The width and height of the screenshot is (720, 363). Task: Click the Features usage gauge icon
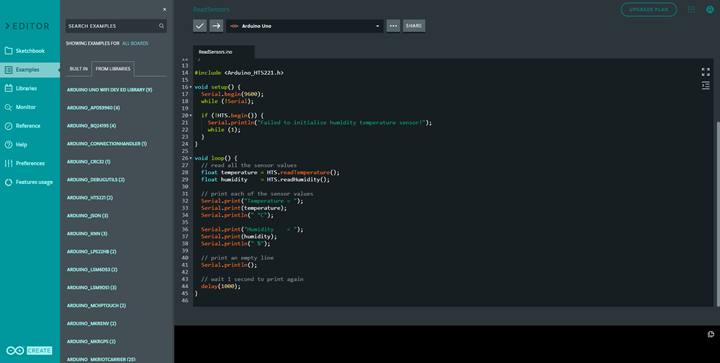click(x=8, y=182)
